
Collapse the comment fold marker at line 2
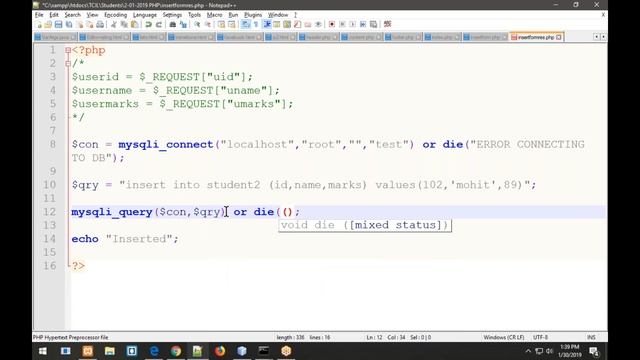[x=68, y=64]
